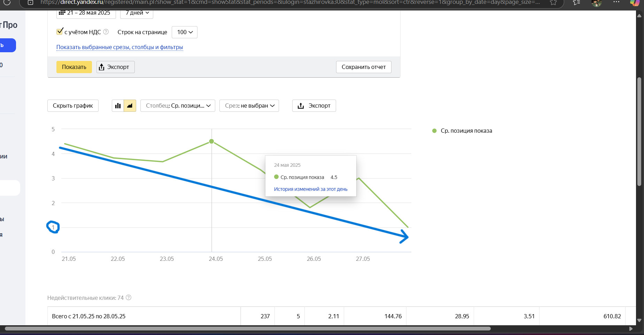This screenshot has height=335, width=644.
Task: Click the yellow Показать button
Action: point(74,67)
